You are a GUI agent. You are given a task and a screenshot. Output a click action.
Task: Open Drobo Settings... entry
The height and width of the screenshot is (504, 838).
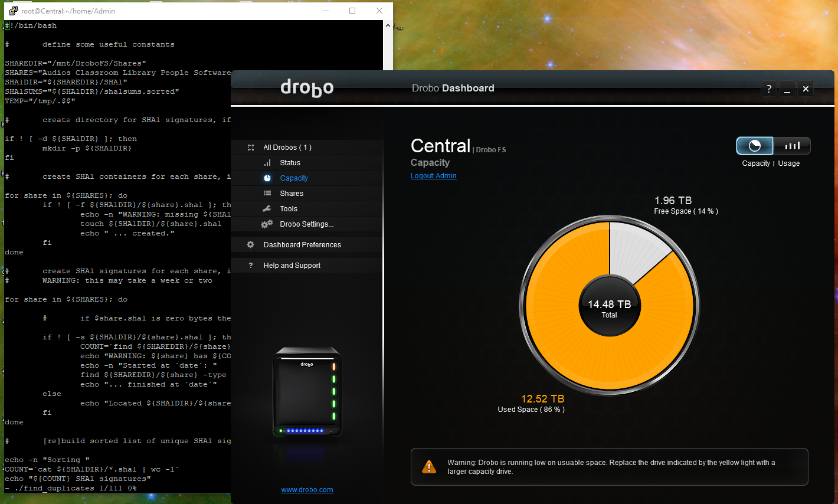(307, 224)
